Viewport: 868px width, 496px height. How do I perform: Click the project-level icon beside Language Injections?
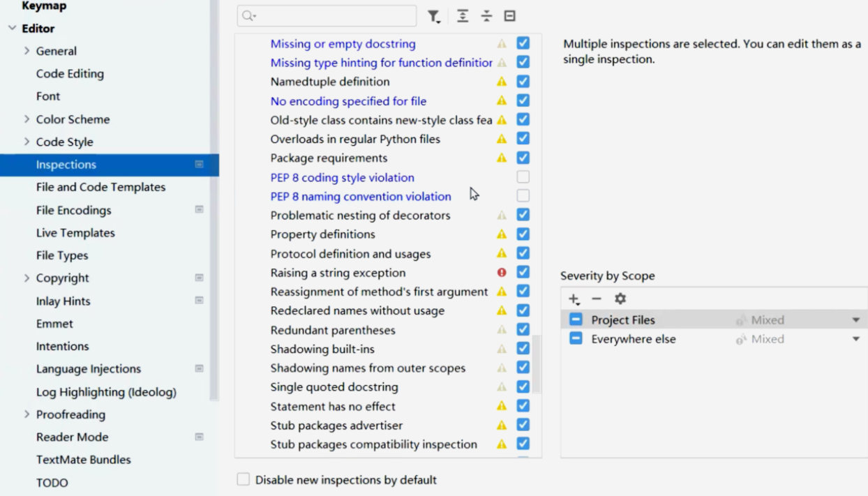pyautogui.click(x=199, y=368)
